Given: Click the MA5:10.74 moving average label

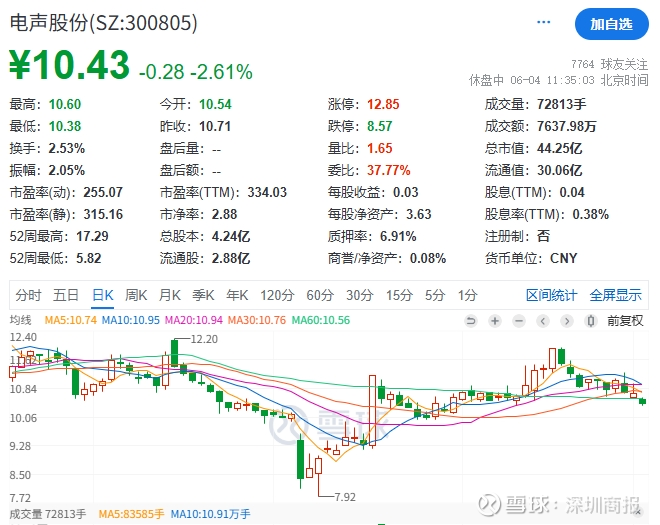Looking at the screenshot, I should click(x=71, y=320).
